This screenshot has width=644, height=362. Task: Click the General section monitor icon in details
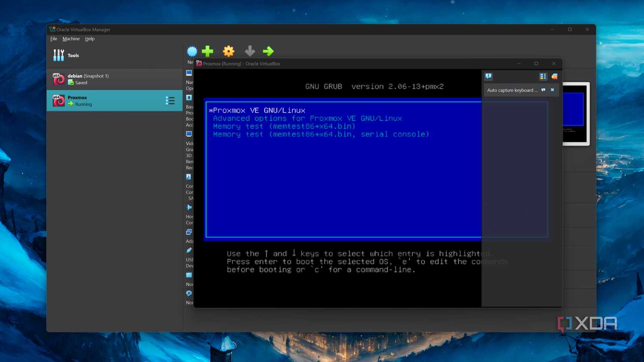click(x=189, y=73)
